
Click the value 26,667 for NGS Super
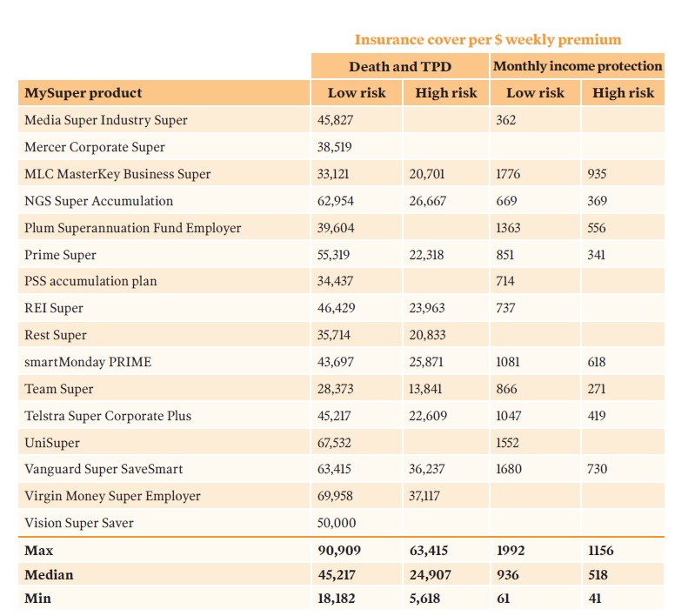[428, 201]
